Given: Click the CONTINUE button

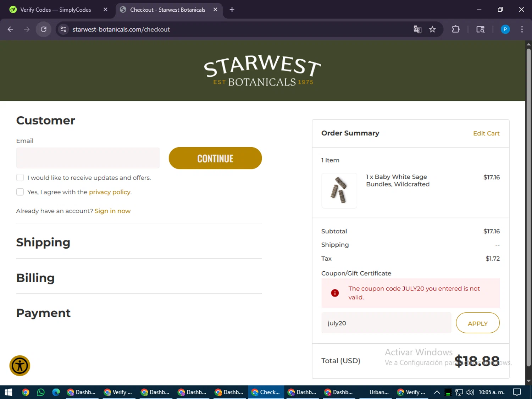Looking at the screenshot, I should coord(215,158).
